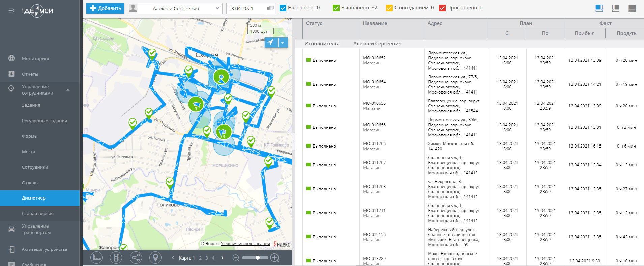Switch to map page 3
Screen dimensions: 644x266
point(207,258)
